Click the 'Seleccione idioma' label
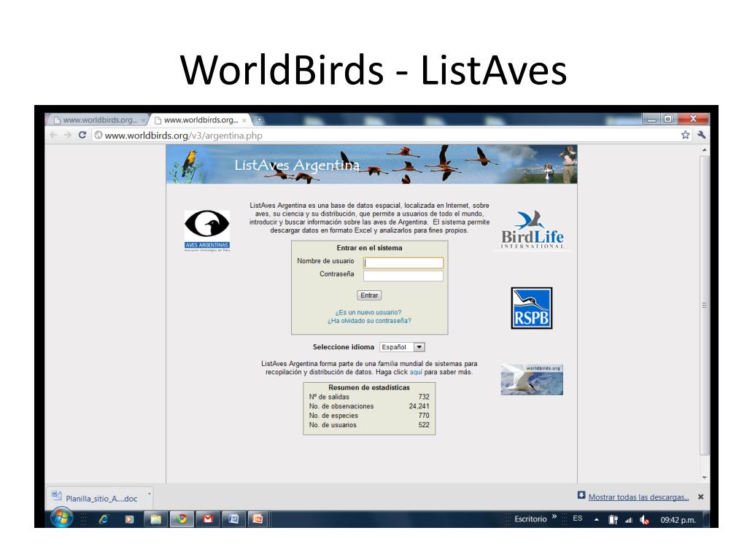This screenshot has height=560, width=747. [x=344, y=347]
